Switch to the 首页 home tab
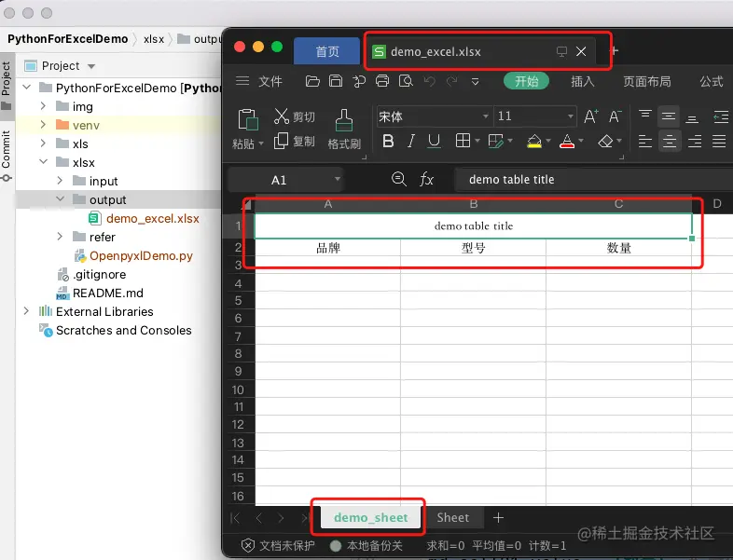This screenshot has height=560, width=733. (x=326, y=51)
